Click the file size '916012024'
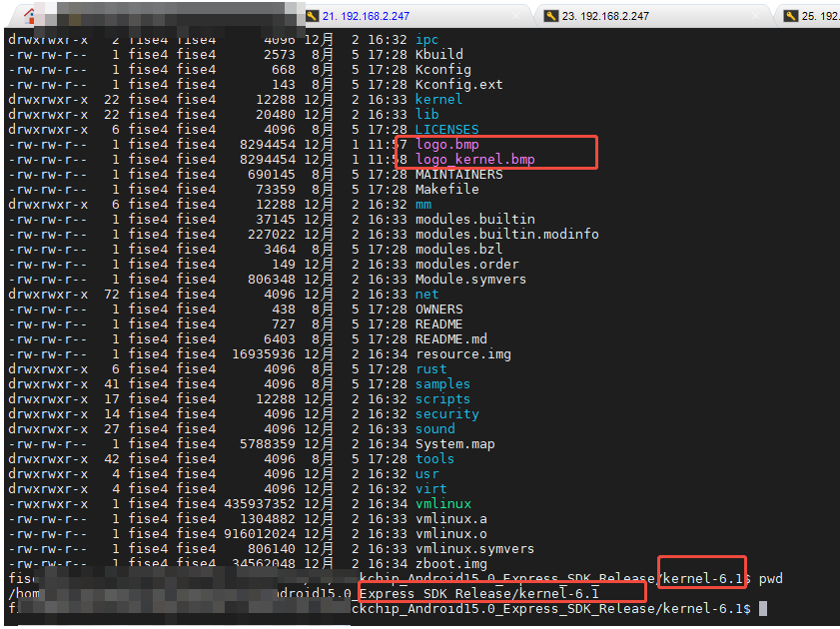The height and width of the screenshot is (629, 840). pos(260,534)
